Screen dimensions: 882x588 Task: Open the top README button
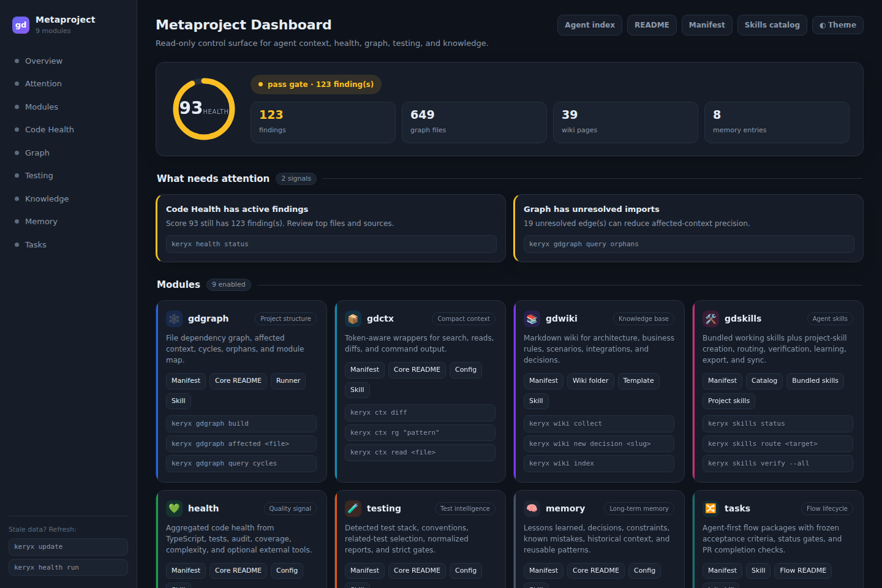point(652,25)
